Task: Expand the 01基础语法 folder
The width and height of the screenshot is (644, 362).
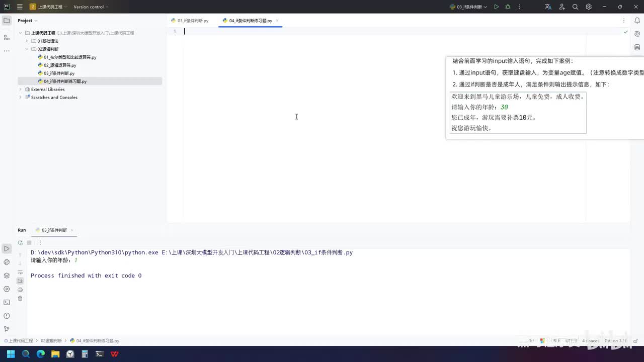Action: (27, 41)
